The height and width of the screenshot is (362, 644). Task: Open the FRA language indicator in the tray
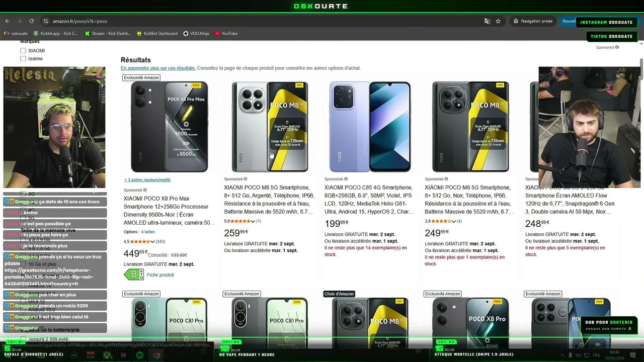(x=597, y=355)
